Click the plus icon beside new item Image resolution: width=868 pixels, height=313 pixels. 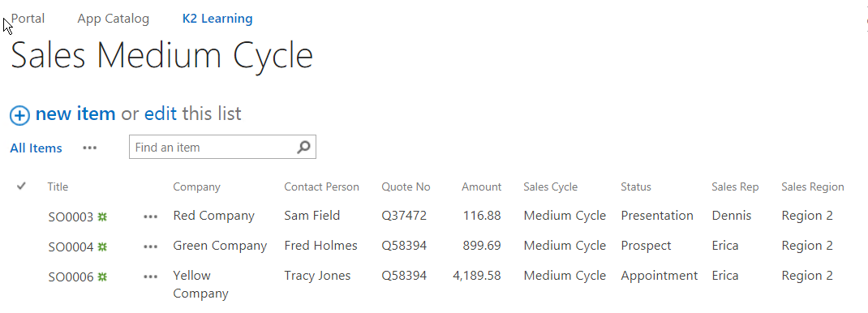pyautogui.click(x=20, y=115)
